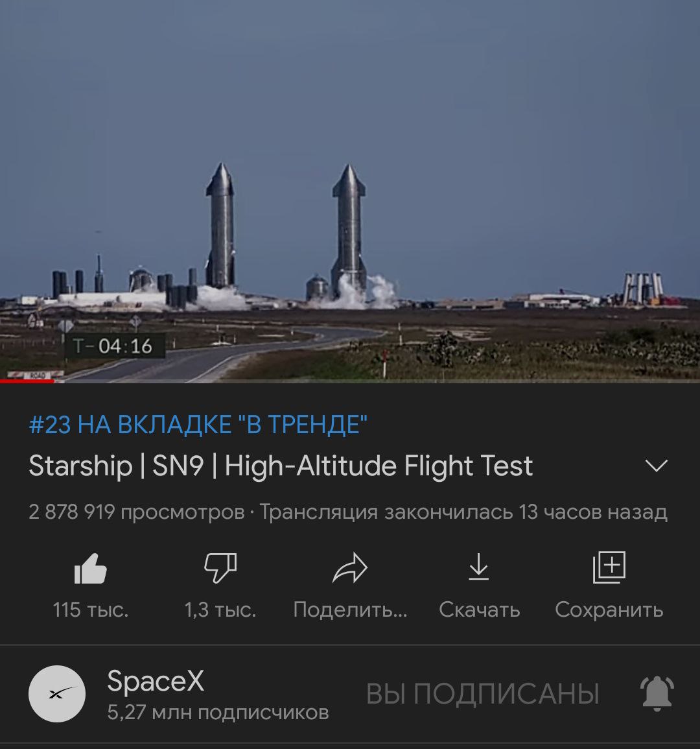This screenshot has width=700, height=749.
Task: Dislike the video with thumbs down icon
Action: pos(220,568)
